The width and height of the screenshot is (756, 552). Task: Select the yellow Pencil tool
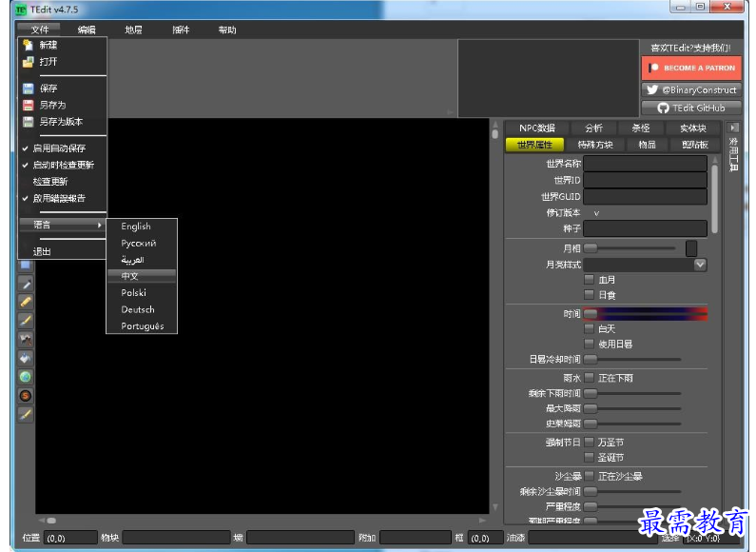[x=26, y=302]
